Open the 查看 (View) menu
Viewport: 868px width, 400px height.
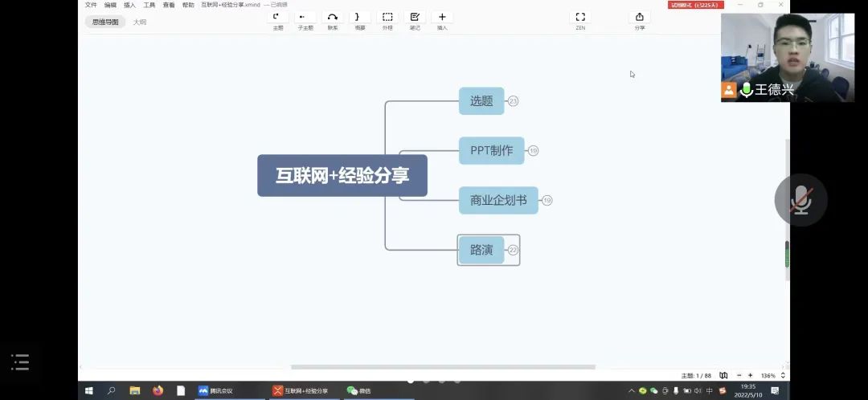click(x=169, y=5)
